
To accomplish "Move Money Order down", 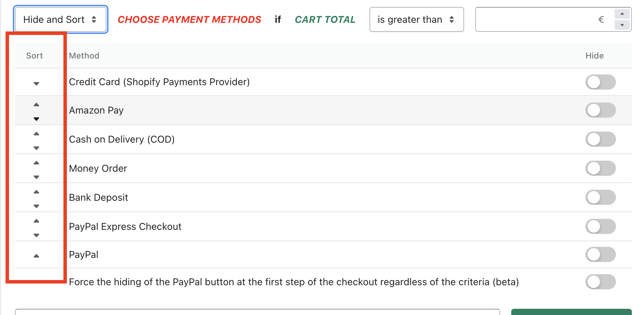I will pos(36,177).
